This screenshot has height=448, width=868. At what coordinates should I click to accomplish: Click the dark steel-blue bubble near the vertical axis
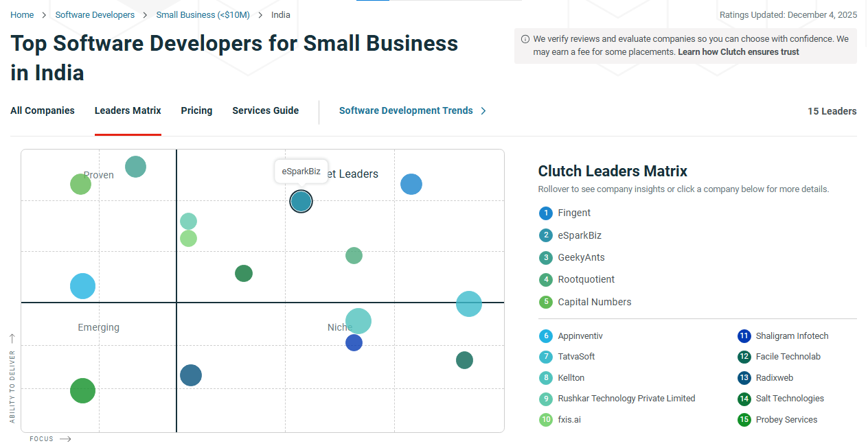[x=191, y=375]
